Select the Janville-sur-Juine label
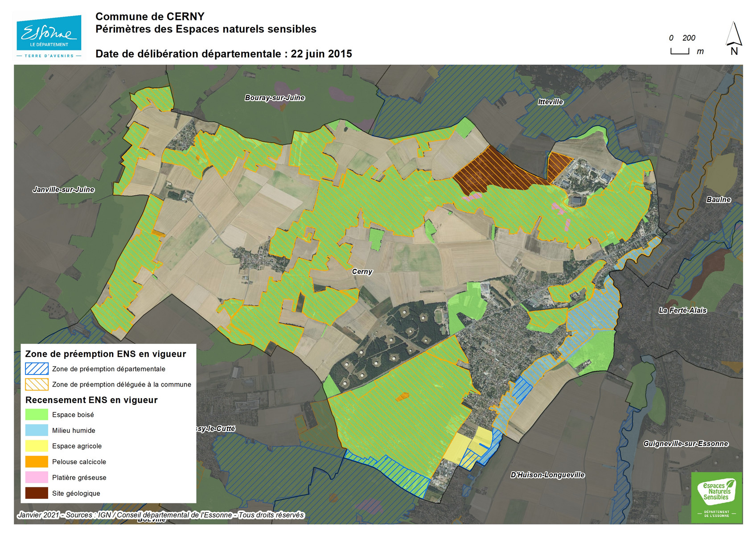 pyautogui.click(x=64, y=189)
